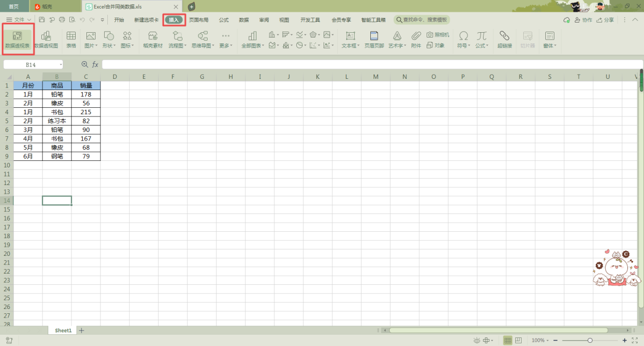The width and height of the screenshot is (644, 346).
Task: Click the 超链接 hyperlink icon
Action: 504,39
